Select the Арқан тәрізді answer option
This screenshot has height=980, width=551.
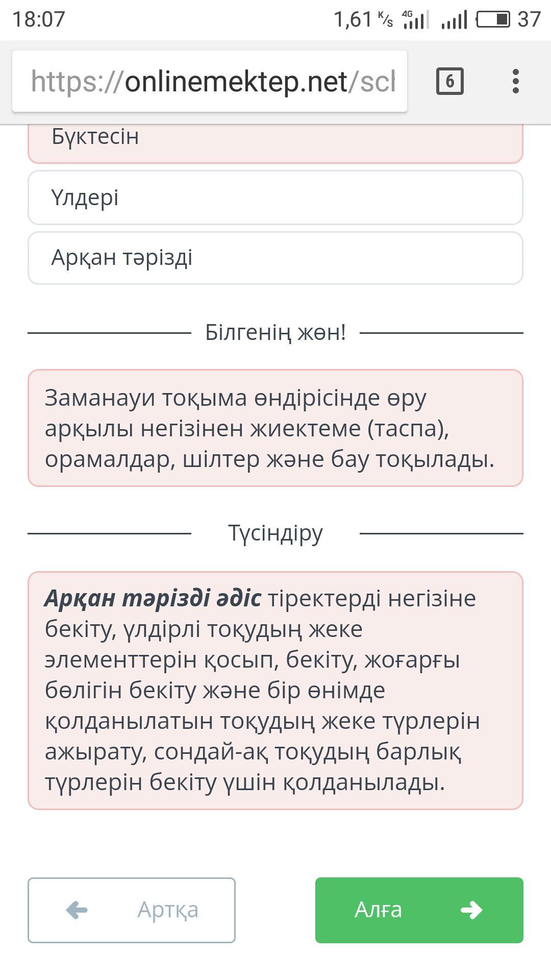pyautogui.click(x=275, y=258)
